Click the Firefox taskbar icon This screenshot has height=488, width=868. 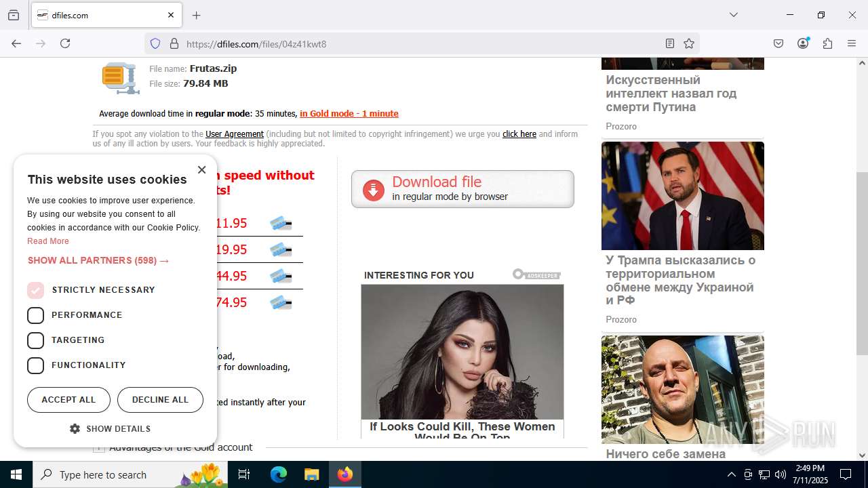coord(345,474)
